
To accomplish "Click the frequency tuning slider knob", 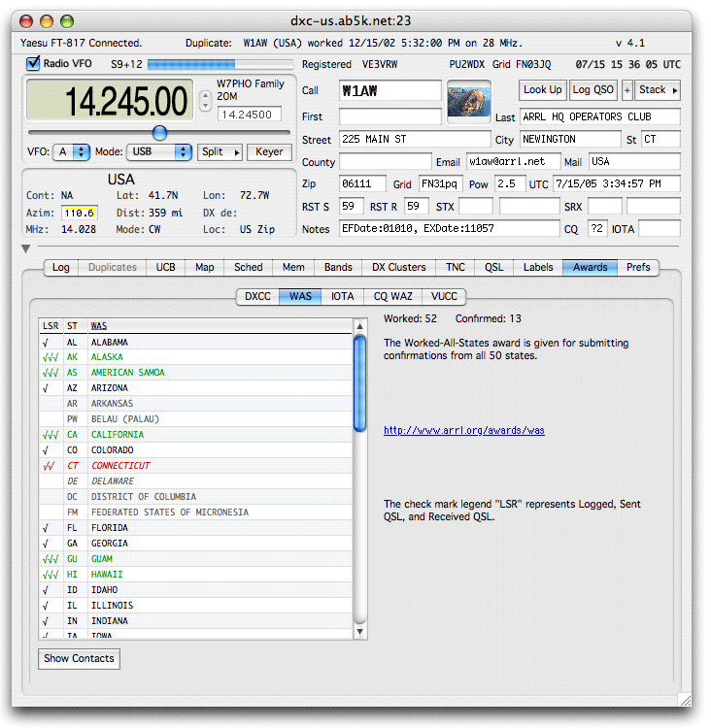I will [159, 133].
